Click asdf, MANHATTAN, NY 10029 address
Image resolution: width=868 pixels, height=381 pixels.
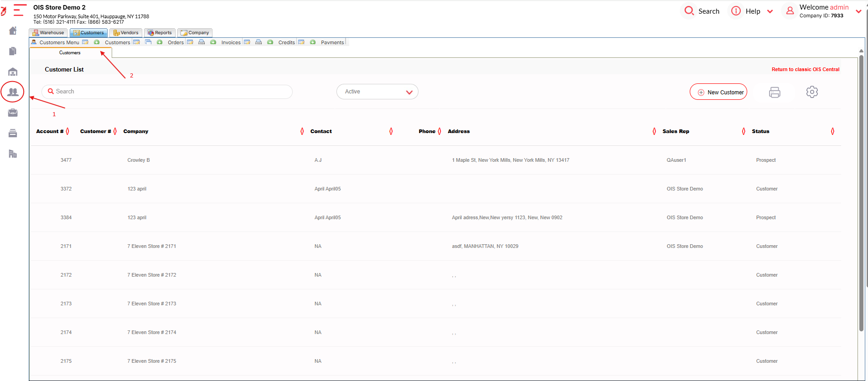485,246
